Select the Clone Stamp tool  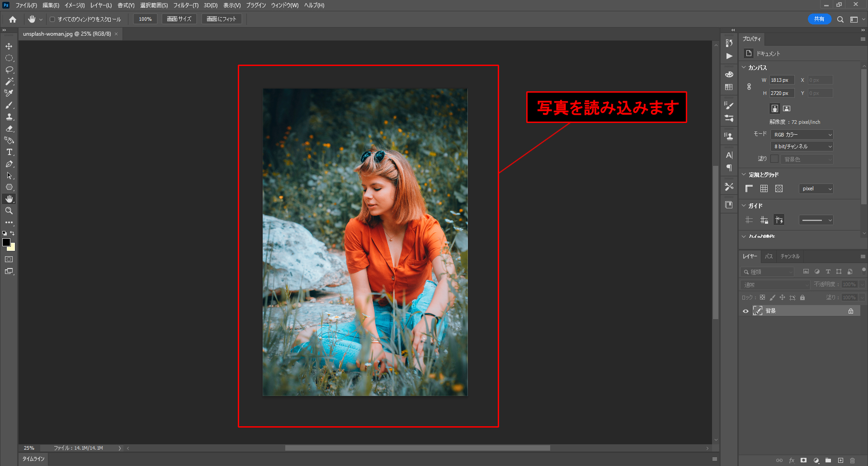9,117
